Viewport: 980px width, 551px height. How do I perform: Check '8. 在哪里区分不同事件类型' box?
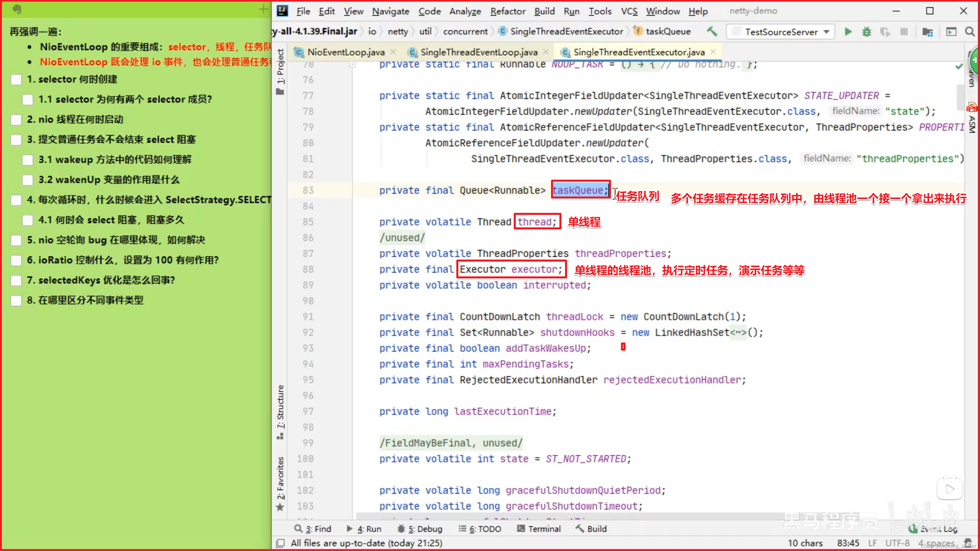point(16,301)
